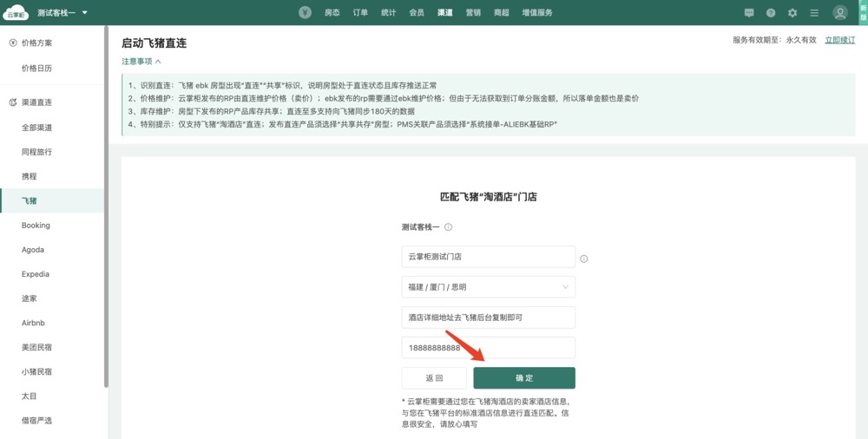Image resolution: width=868 pixels, height=439 pixels.
Task: Click info icon next to store name field
Action: [584, 259]
